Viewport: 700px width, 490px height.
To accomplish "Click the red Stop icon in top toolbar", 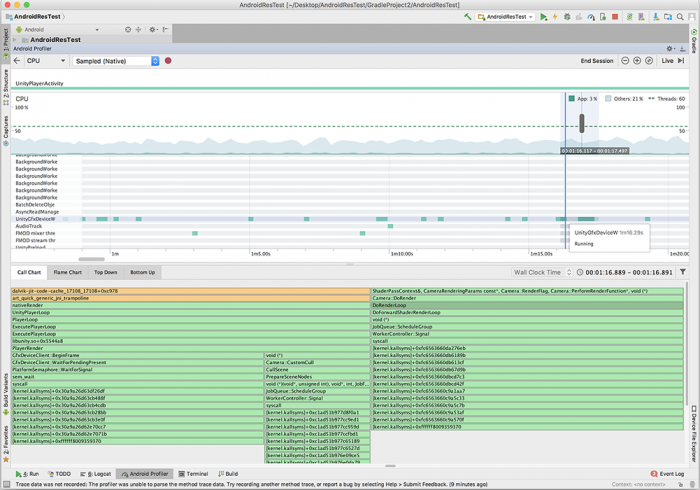I will pos(615,17).
